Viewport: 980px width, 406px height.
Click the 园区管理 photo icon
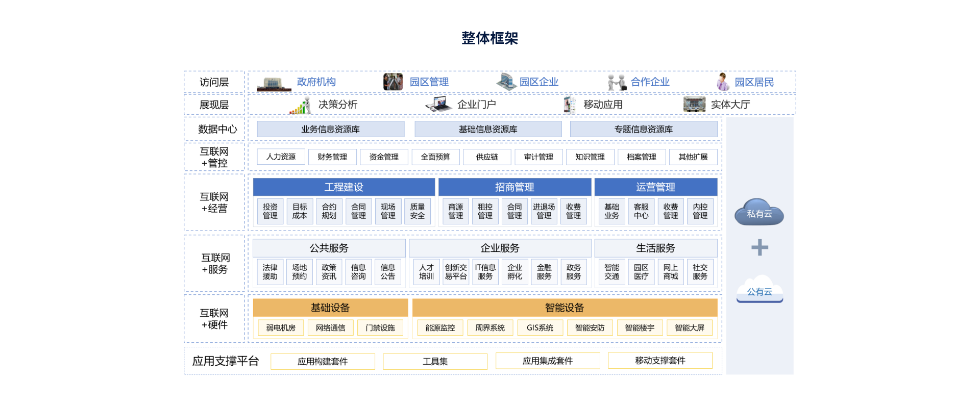pyautogui.click(x=393, y=82)
